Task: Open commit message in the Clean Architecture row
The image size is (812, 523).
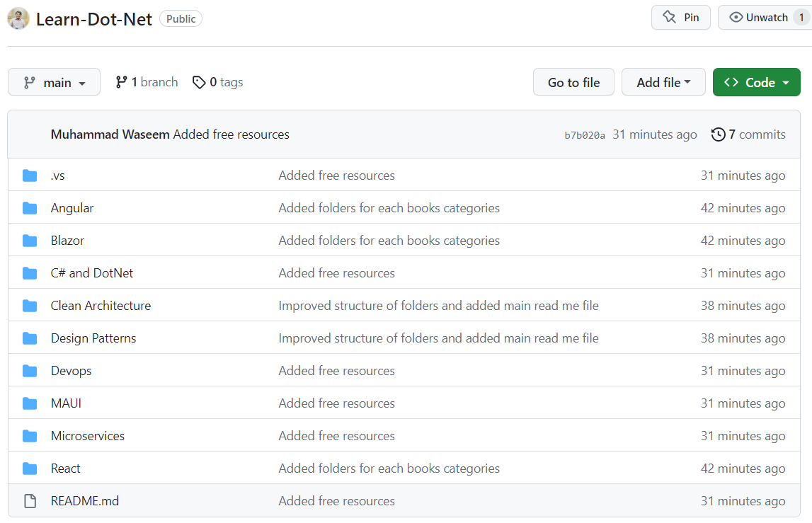Action: click(x=438, y=306)
